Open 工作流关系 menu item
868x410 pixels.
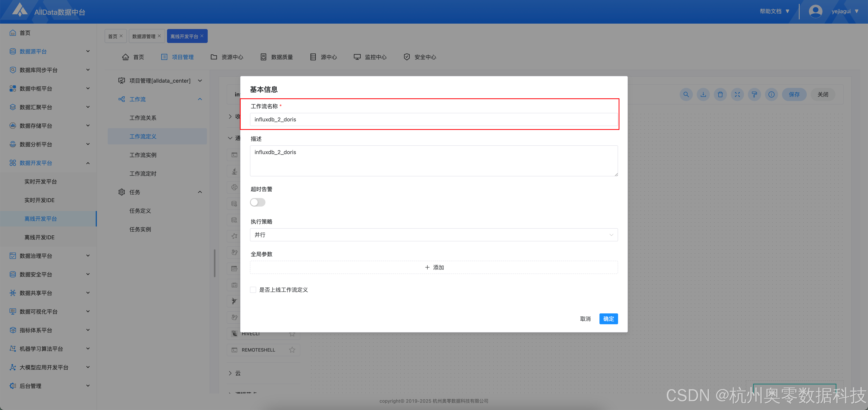[x=143, y=118]
